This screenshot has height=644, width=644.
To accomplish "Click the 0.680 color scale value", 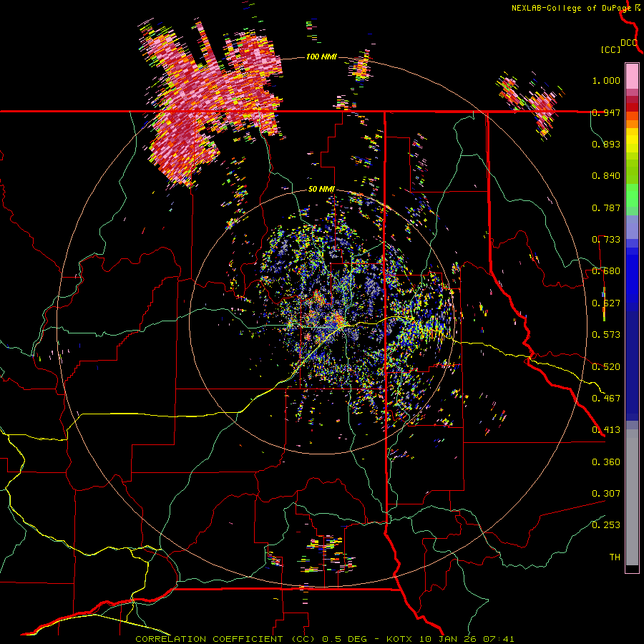I will [x=606, y=271].
